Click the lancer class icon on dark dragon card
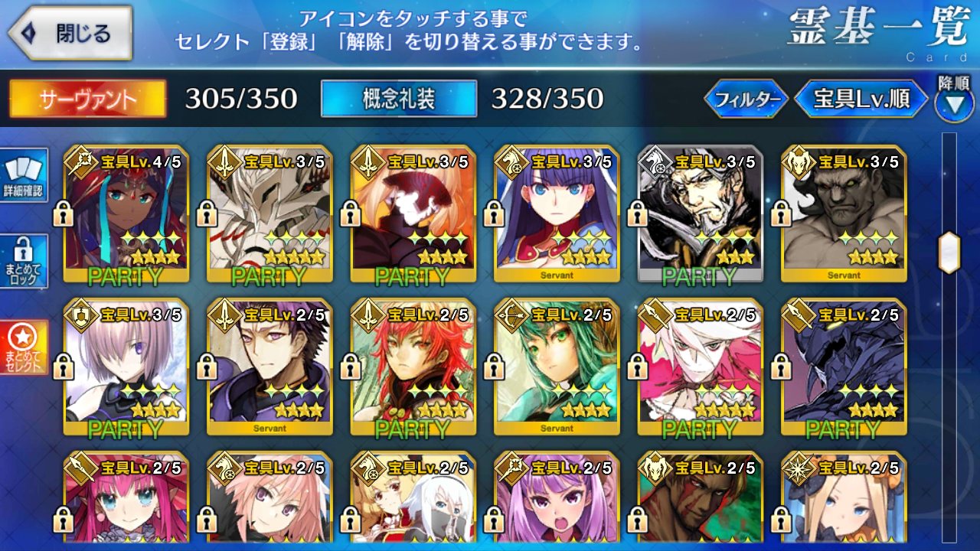The image size is (980, 551). click(796, 315)
